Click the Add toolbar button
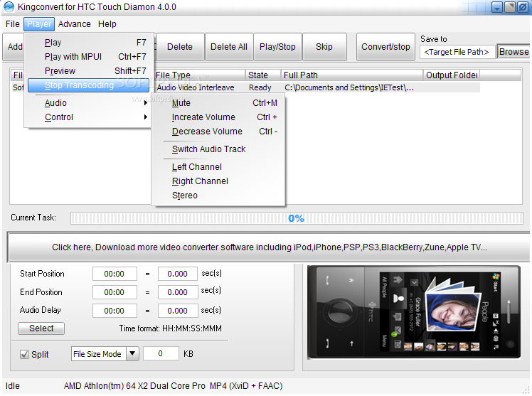The image size is (532, 396). (x=14, y=47)
